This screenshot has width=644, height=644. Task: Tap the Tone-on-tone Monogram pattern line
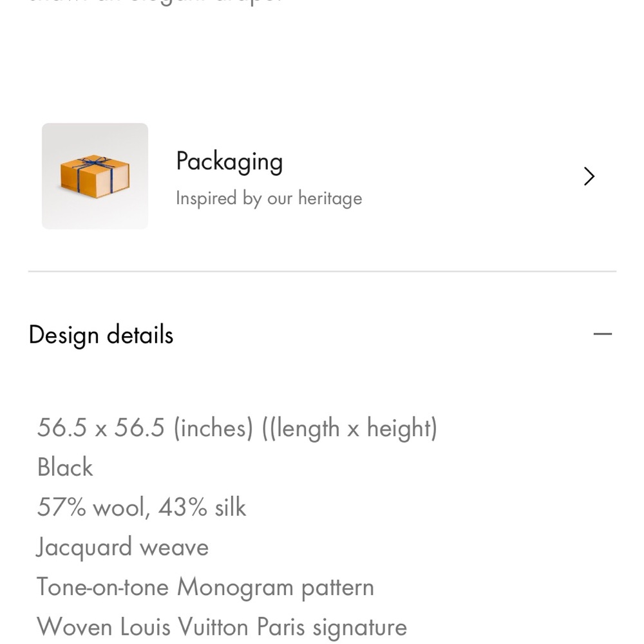(205, 587)
